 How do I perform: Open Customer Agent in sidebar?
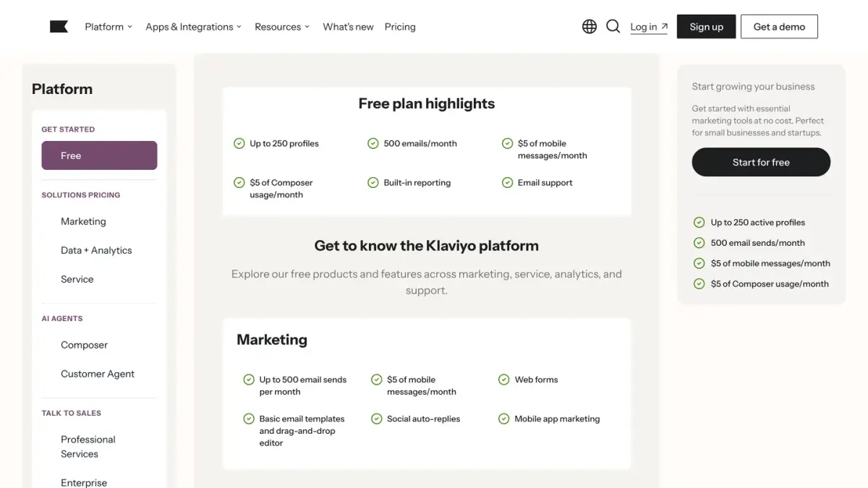click(98, 374)
